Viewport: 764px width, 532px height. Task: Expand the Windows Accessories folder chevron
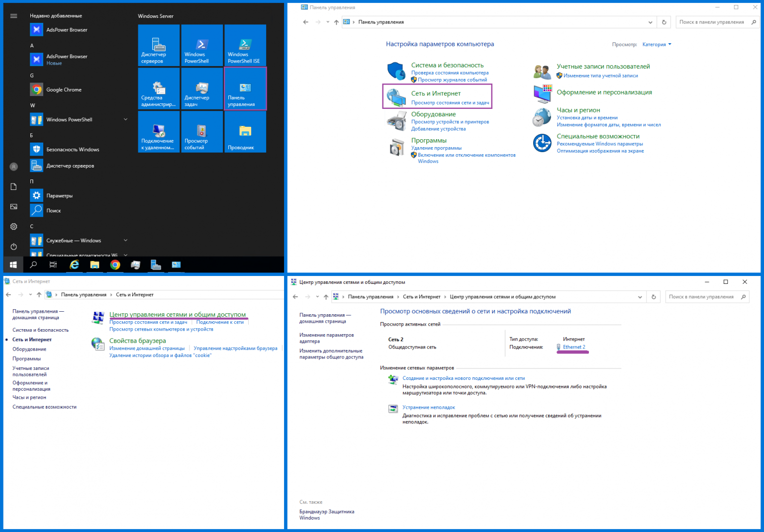(x=125, y=241)
